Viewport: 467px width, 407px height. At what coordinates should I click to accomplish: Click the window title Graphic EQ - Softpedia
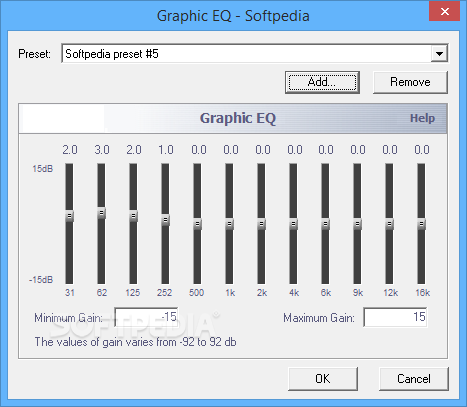pos(233,16)
